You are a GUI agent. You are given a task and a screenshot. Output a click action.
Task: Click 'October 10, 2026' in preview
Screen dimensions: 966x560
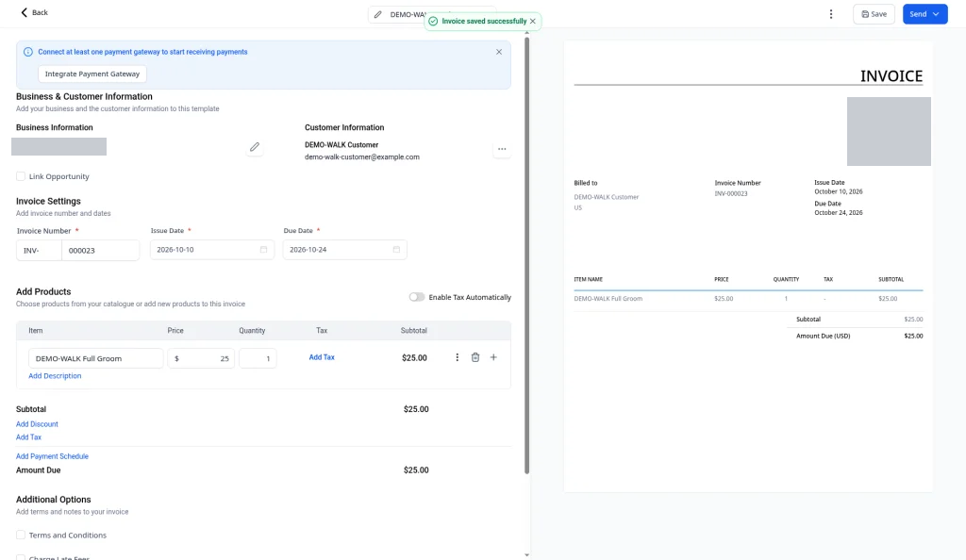tap(839, 191)
